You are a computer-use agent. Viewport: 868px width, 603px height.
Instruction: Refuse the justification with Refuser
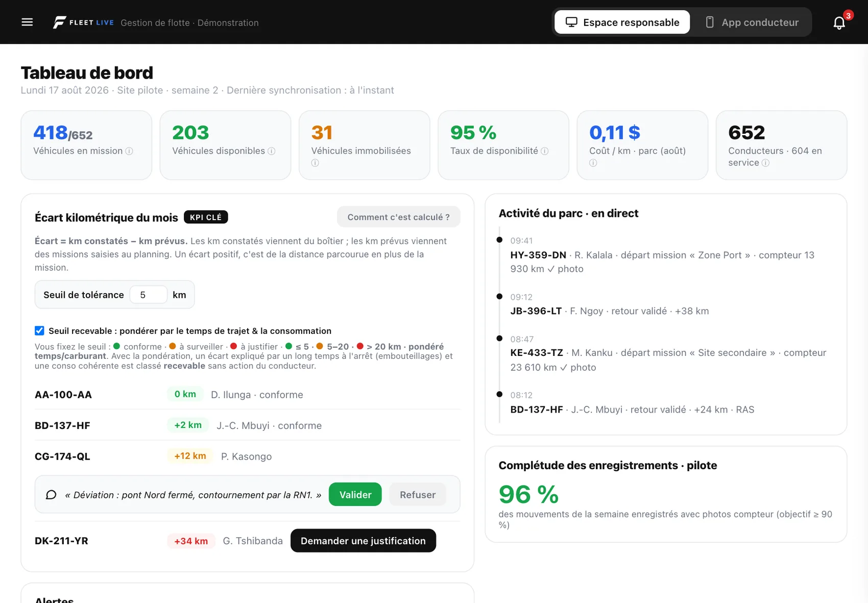click(418, 495)
